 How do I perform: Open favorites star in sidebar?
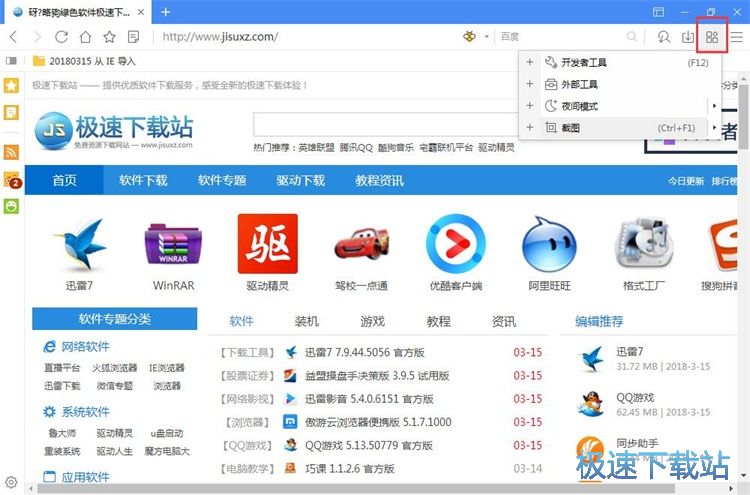tap(11, 86)
